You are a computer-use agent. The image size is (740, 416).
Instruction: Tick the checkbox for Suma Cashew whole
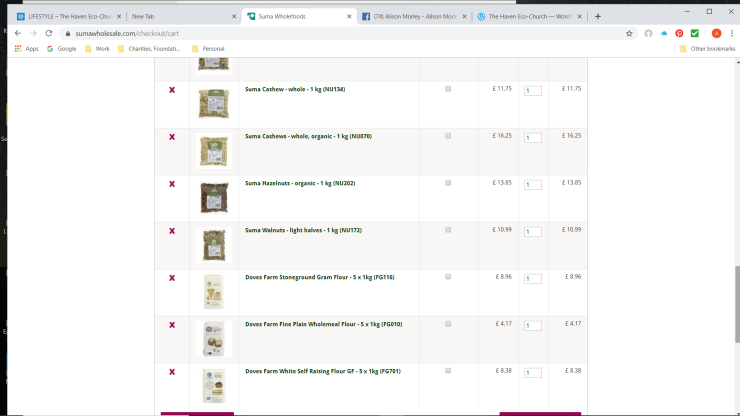tap(448, 89)
